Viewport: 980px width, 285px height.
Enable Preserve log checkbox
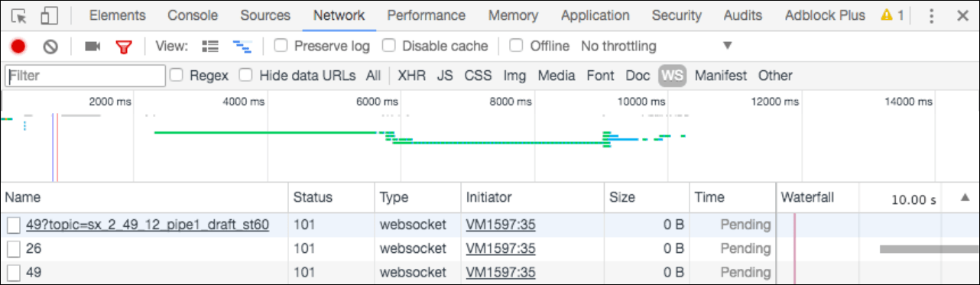coord(281,46)
